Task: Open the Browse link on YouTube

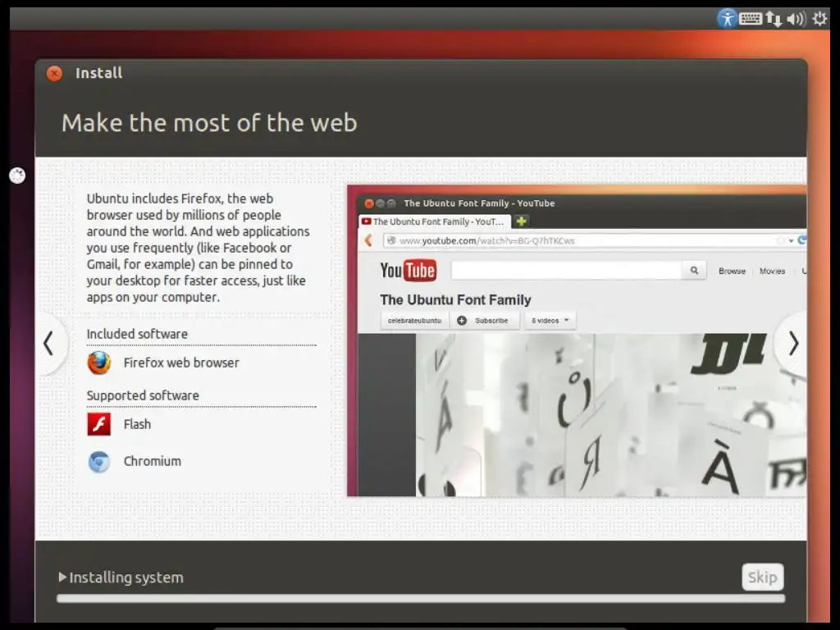Action: point(732,271)
